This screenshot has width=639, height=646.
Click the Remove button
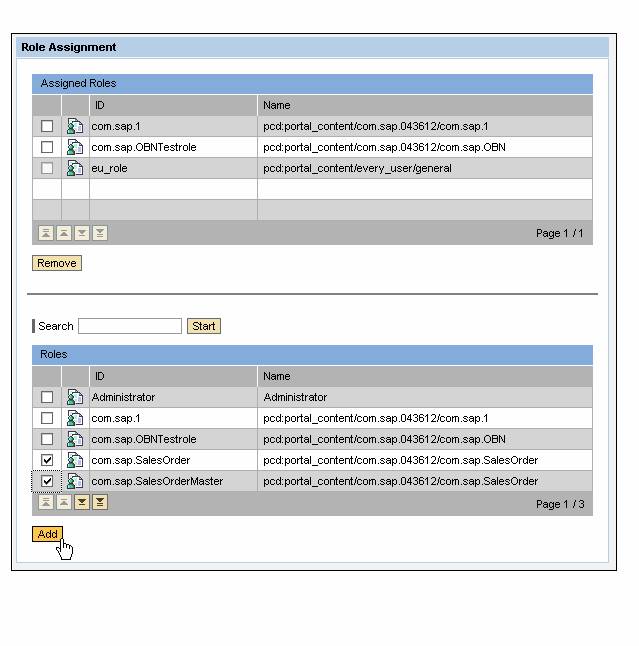pos(57,264)
